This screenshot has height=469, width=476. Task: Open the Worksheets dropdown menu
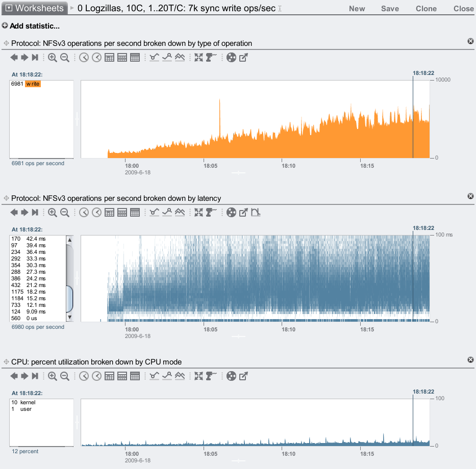[34, 8]
